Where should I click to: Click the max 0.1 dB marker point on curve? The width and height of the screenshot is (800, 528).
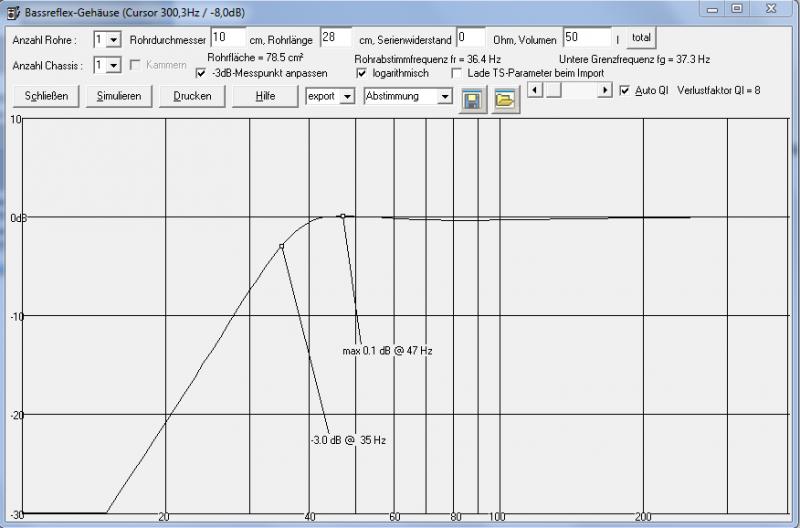343,216
